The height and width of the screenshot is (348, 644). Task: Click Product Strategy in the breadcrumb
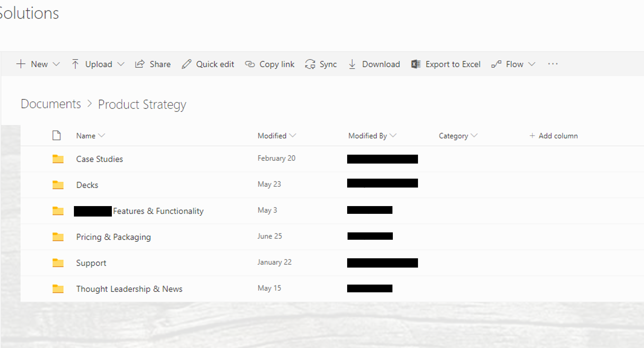(x=142, y=104)
